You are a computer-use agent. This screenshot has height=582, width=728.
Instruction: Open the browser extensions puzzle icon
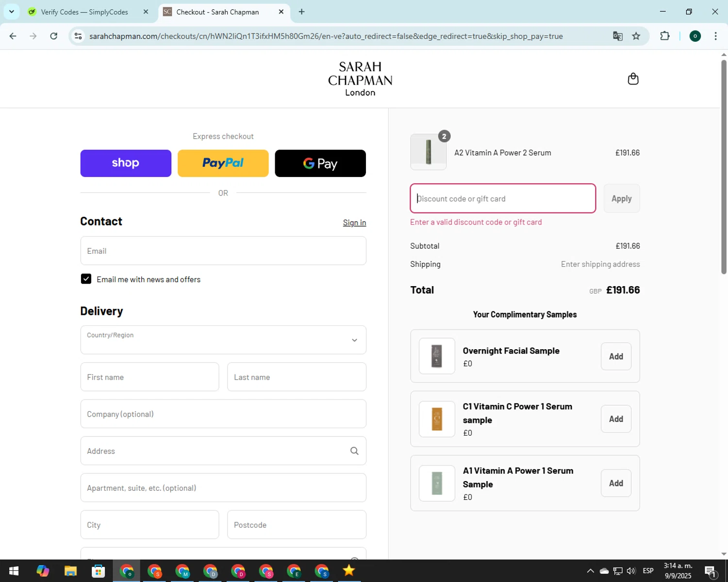[x=665, y=36]
